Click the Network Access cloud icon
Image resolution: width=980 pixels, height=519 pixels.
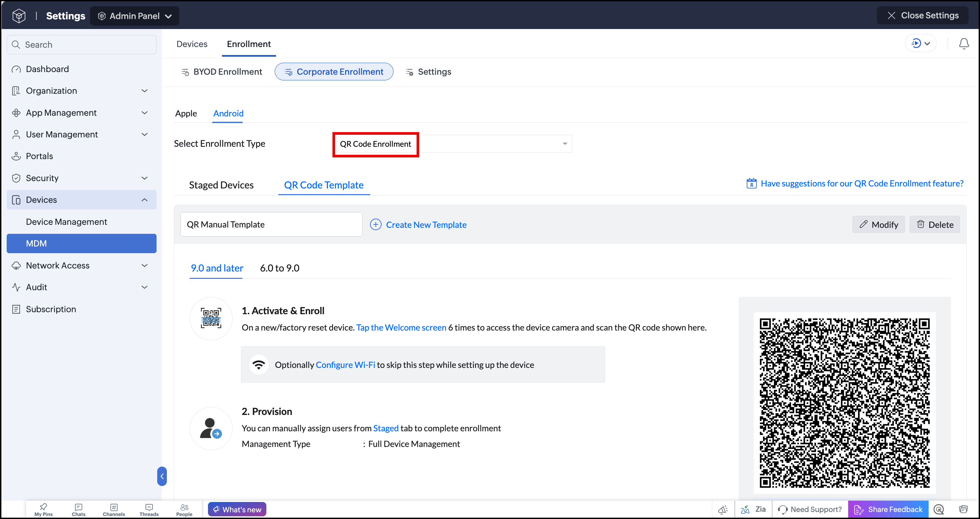pos(16,266)
